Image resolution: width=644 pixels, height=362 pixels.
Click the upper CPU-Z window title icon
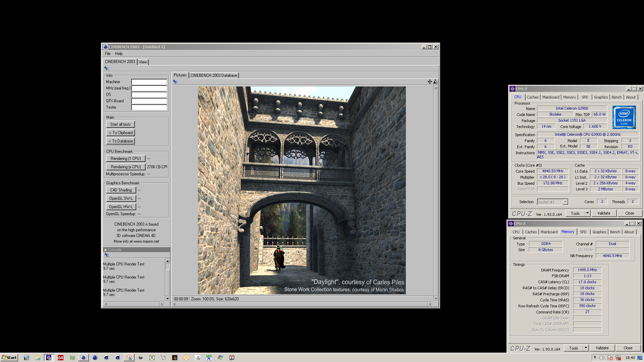tap(513, 89)
